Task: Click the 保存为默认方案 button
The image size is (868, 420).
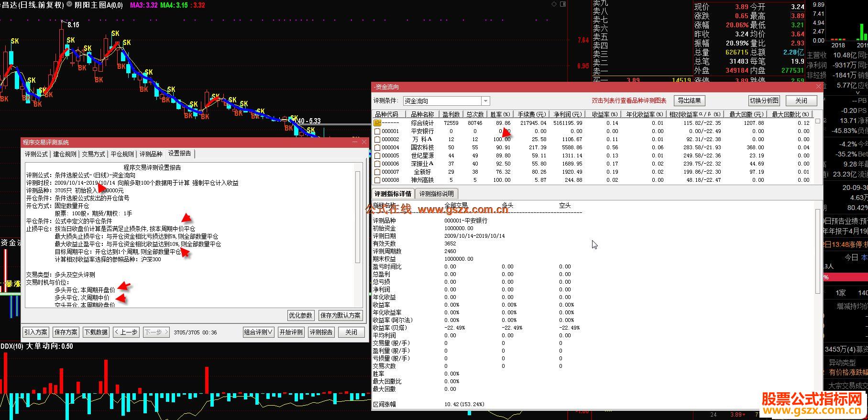Action: (341, 315)
